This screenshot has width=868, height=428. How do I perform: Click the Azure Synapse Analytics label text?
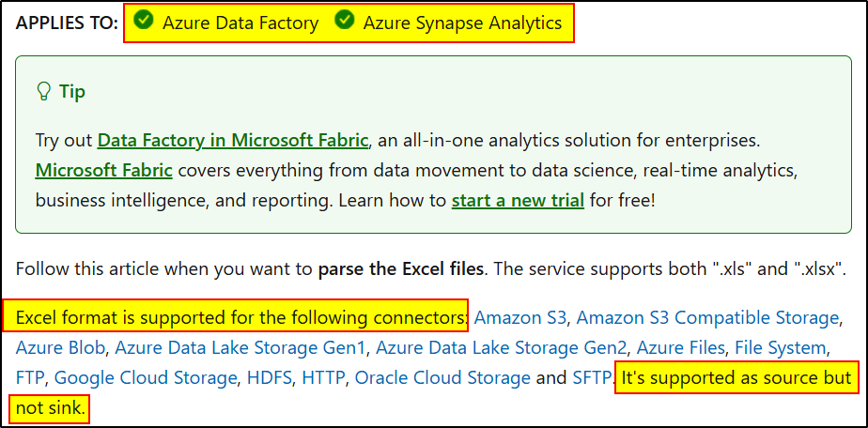462,23
